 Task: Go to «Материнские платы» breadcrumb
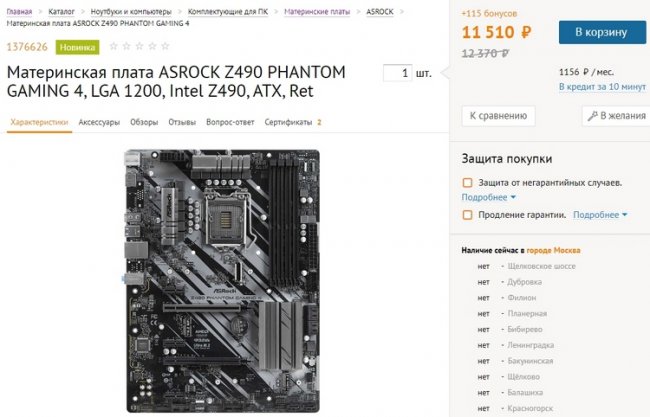point(319,11)
